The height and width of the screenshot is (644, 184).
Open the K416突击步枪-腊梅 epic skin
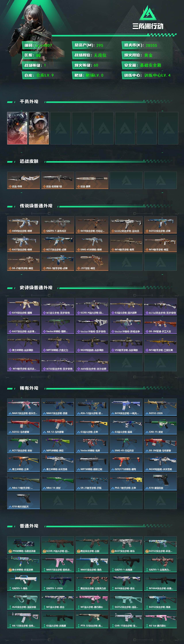tap(24, 306)
